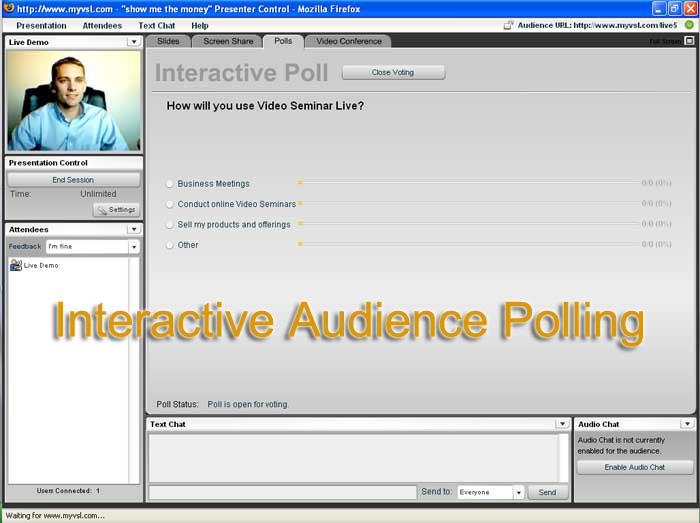Click the Business Meetings result bar
The image size is (700, 523).
pos(469,183)
